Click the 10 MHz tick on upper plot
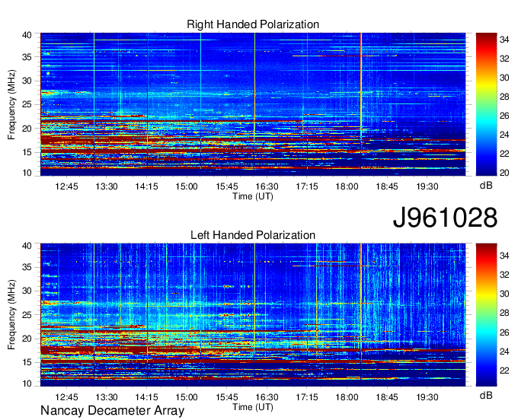518x420 pixels. pos(27,173)
